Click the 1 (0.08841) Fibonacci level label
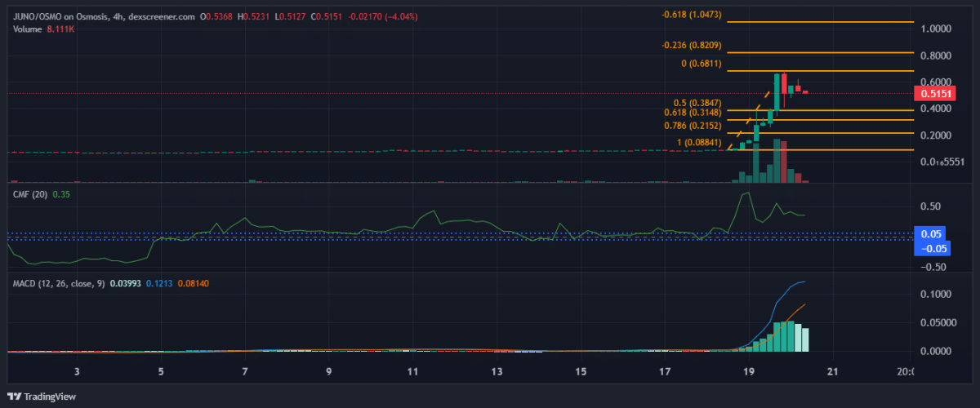This screenshot has width=980, height=408. [x=699, y=143]
